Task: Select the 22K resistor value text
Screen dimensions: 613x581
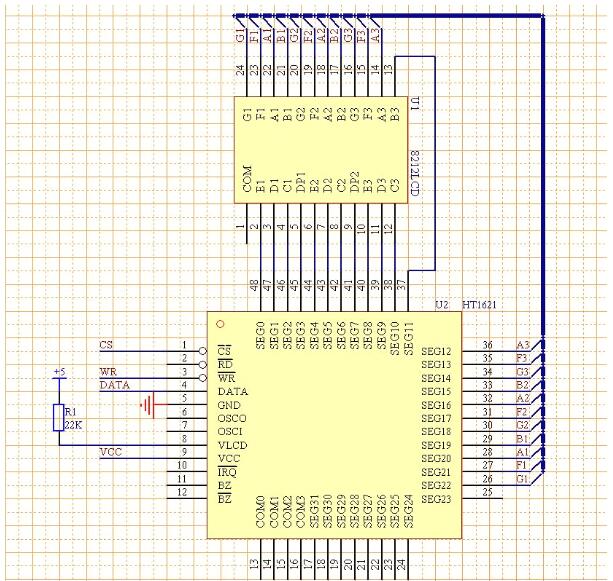Action: 71,424
